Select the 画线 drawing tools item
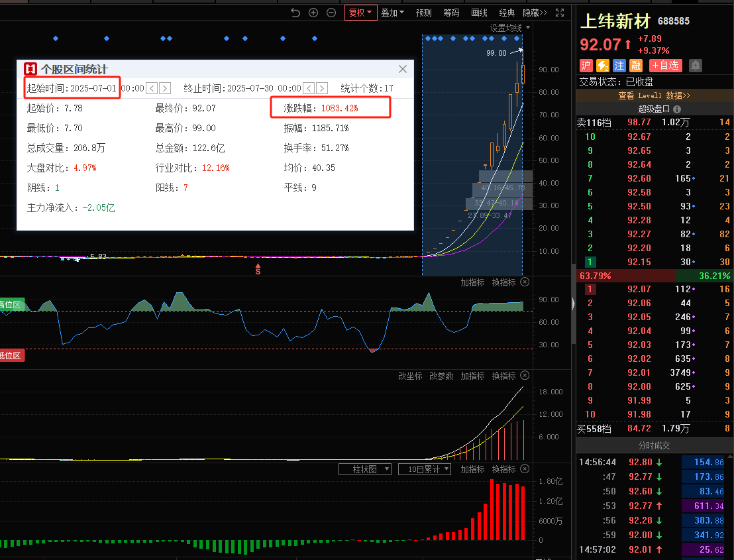The height and width of the screenshot is (560, 734). pos(479,13)
